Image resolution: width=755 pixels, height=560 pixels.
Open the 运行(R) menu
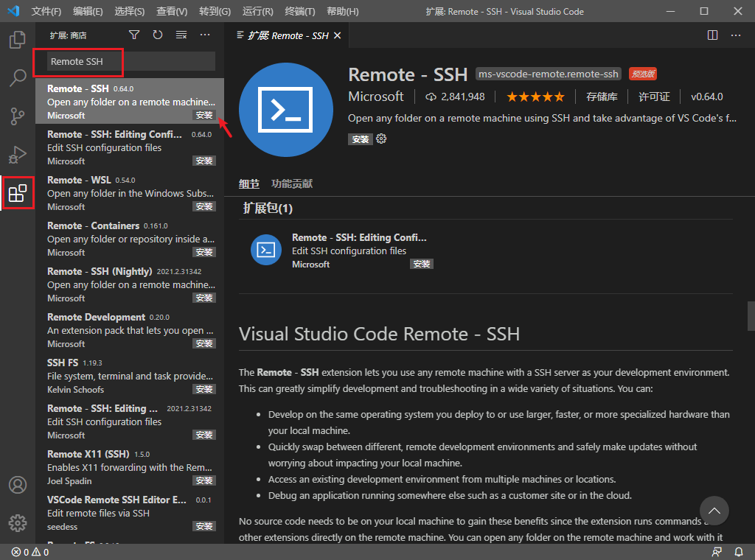(257, 11)
